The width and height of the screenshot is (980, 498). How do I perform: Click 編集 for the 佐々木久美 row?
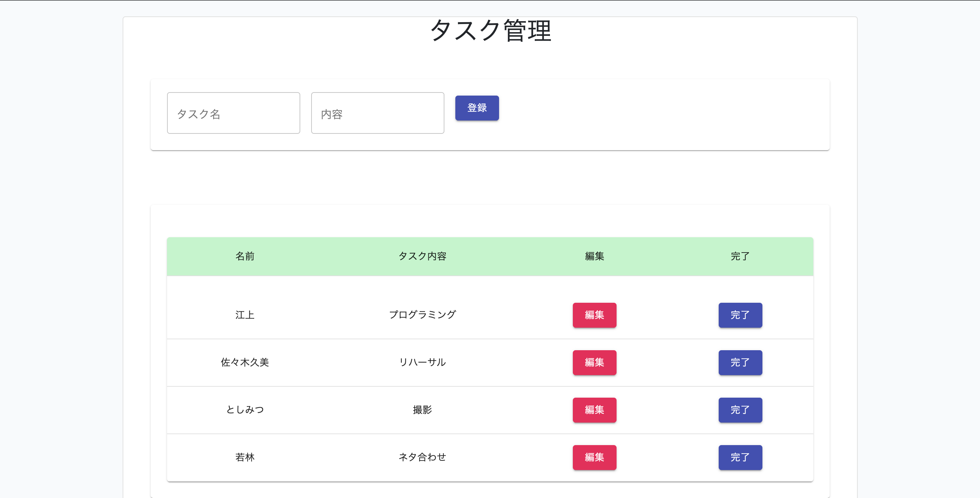[594, 363]
